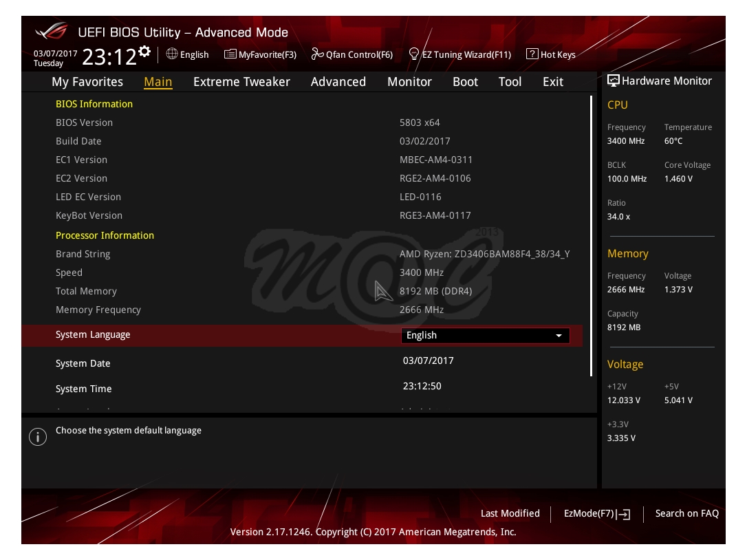Click Hardware Monitor screen icon

(x=613, y=80)
